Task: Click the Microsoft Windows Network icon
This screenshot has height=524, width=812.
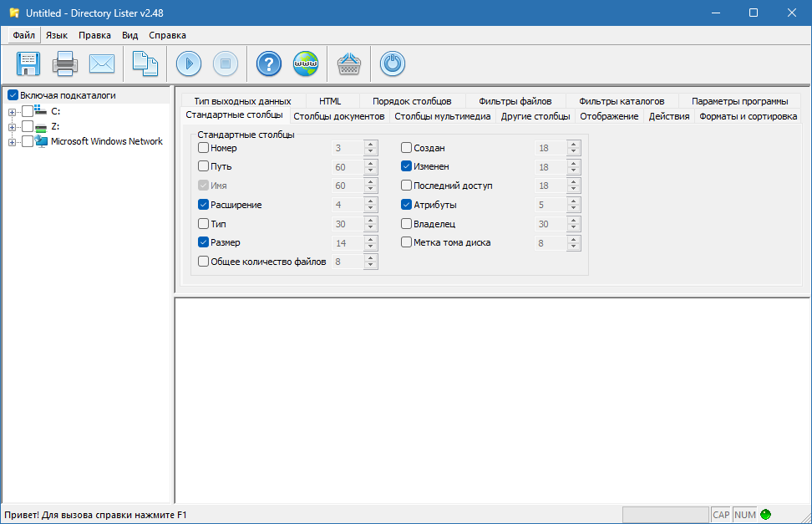Action: (41, 141)
